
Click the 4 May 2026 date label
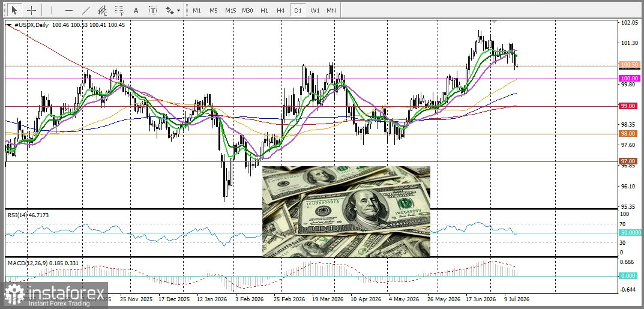pyautogui.click(x=404, y=299)
